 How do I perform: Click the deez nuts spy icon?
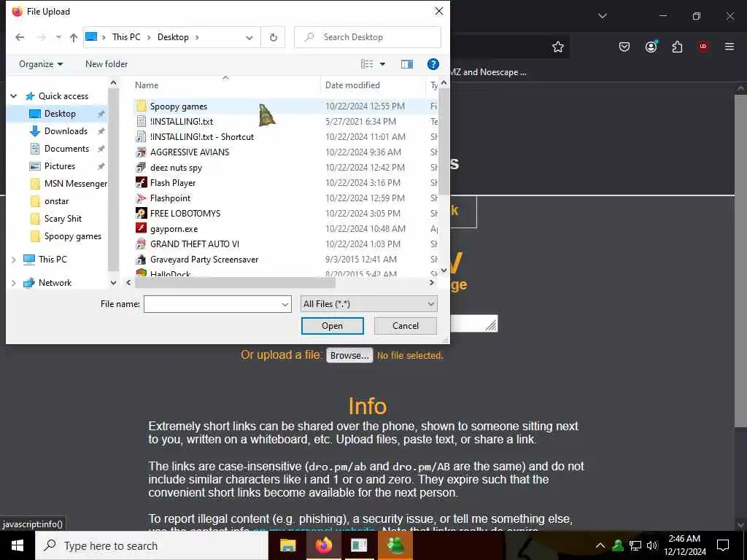pyautogui.click(x=141, y=168)
